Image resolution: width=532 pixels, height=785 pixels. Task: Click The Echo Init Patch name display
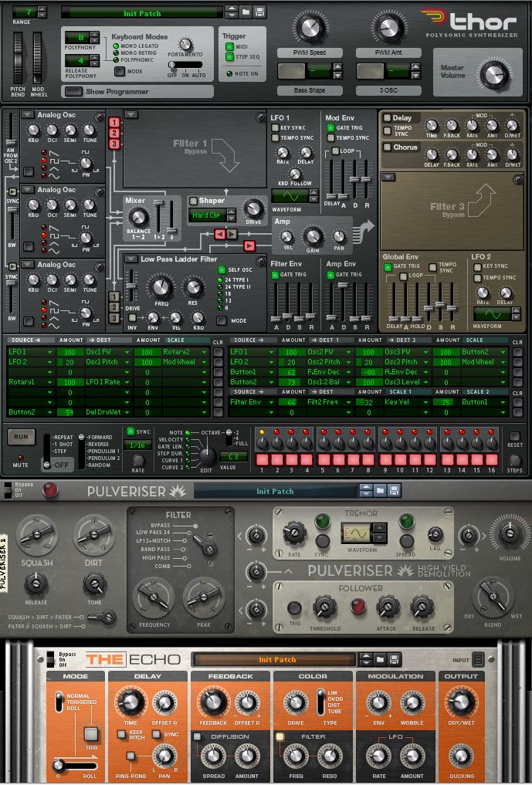[x=276, y=659]
